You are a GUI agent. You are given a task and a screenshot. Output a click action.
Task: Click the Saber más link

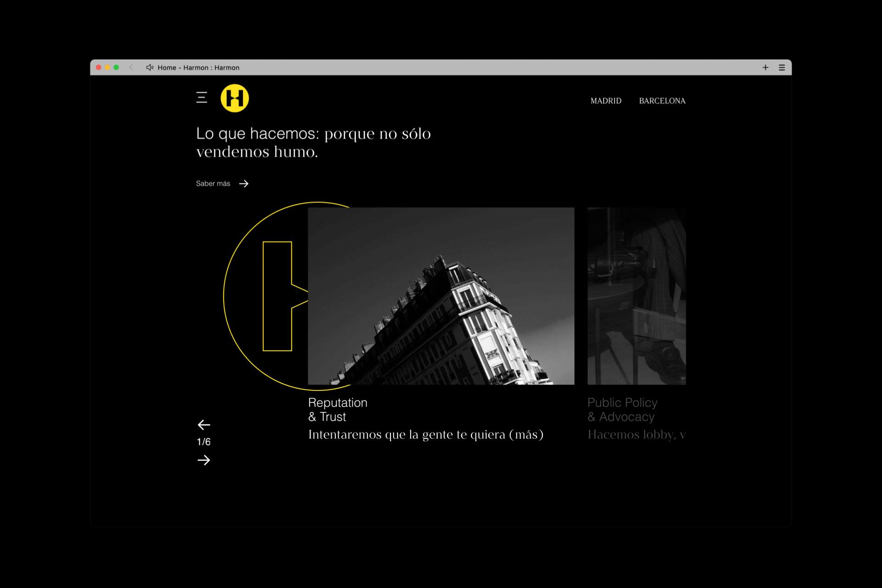click(213, 184)
